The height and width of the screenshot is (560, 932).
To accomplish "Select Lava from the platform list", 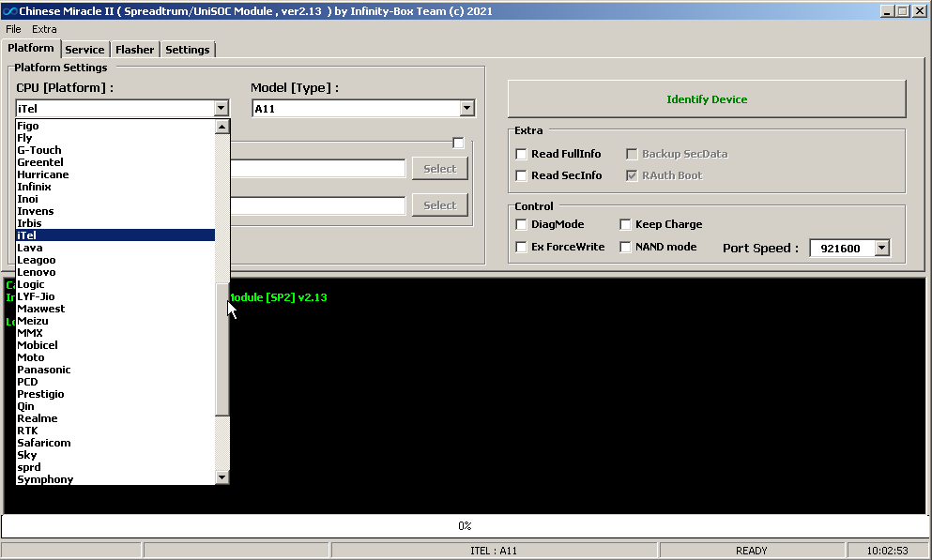I will [115, 248].
